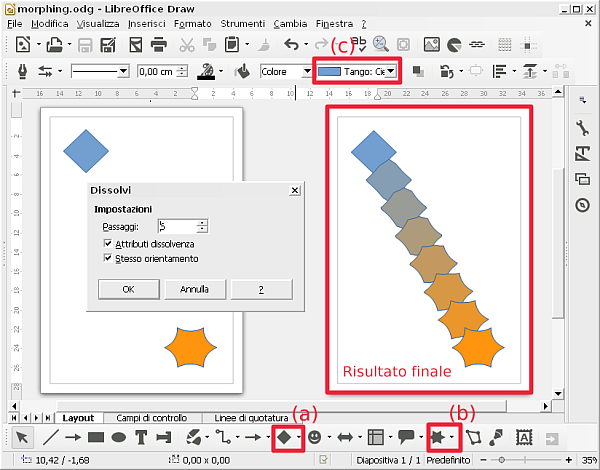
Task: Pick the Rectangle drawing tool
Action: (96, 437)
